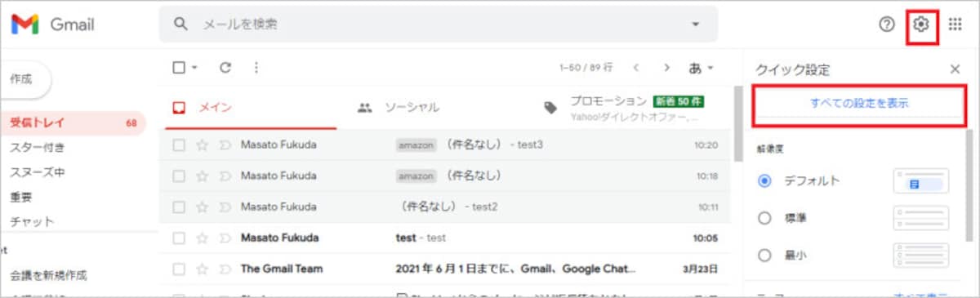Image resolution: width=980 pixels, height=298 pixels.
Task: Mark the test2 email as important
Action: pyautogui.click(x=225, y=207)
